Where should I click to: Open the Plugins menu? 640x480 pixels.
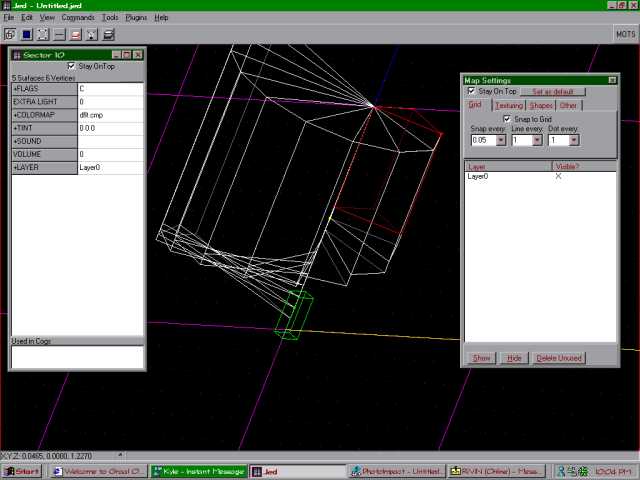coord(136,18)
